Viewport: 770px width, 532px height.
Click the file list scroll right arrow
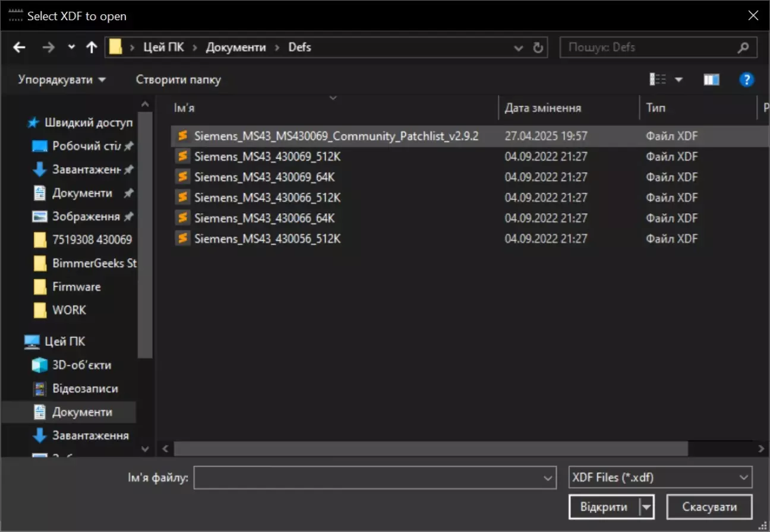click(762, 449)
